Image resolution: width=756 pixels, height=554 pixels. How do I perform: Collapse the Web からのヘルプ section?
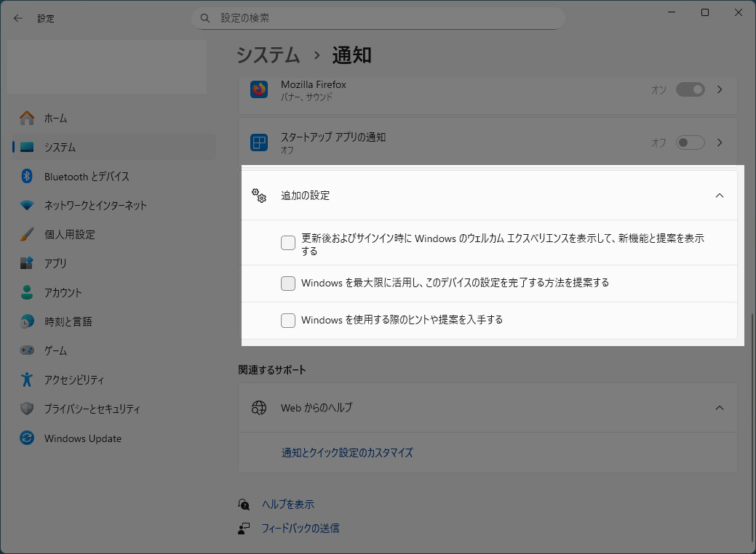719,408
